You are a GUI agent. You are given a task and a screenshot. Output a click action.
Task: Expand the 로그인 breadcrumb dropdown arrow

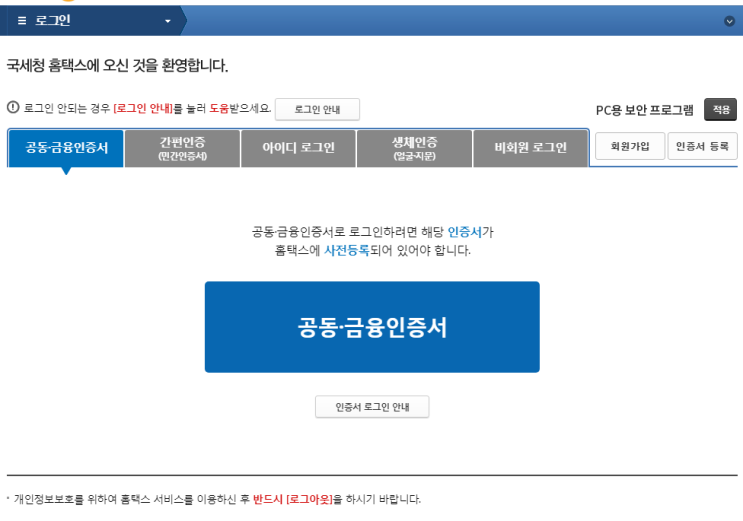pyautogui.click(x=167, y=21)
